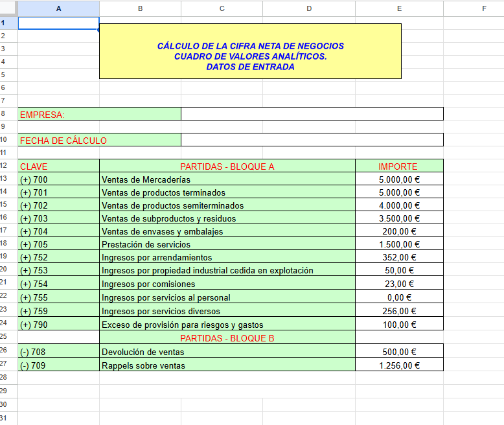Select the amount for Prestación de servicios
The width and height of the screenshot is (504, 425).
[x=399, y=244]
